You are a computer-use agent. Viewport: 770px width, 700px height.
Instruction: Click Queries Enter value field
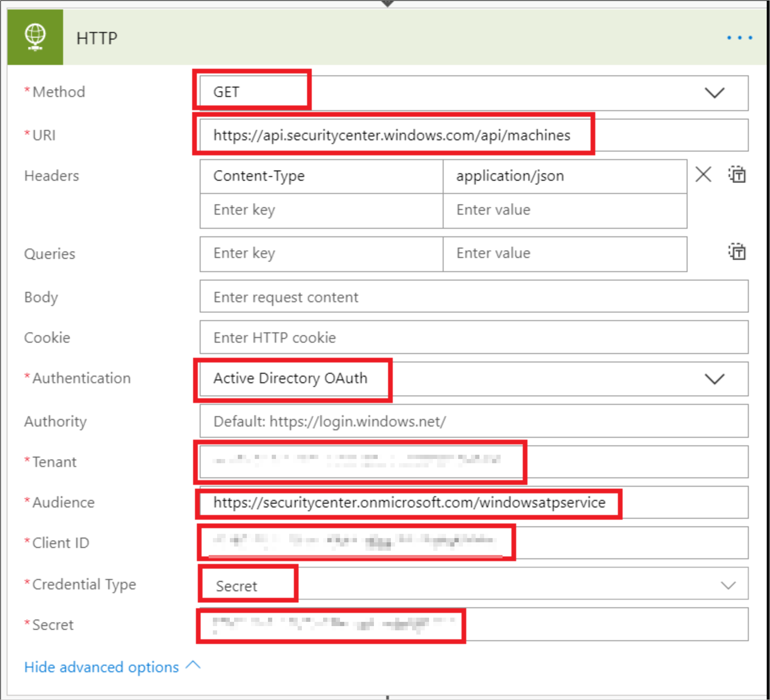pyautogui.click(x=564, y=253)
